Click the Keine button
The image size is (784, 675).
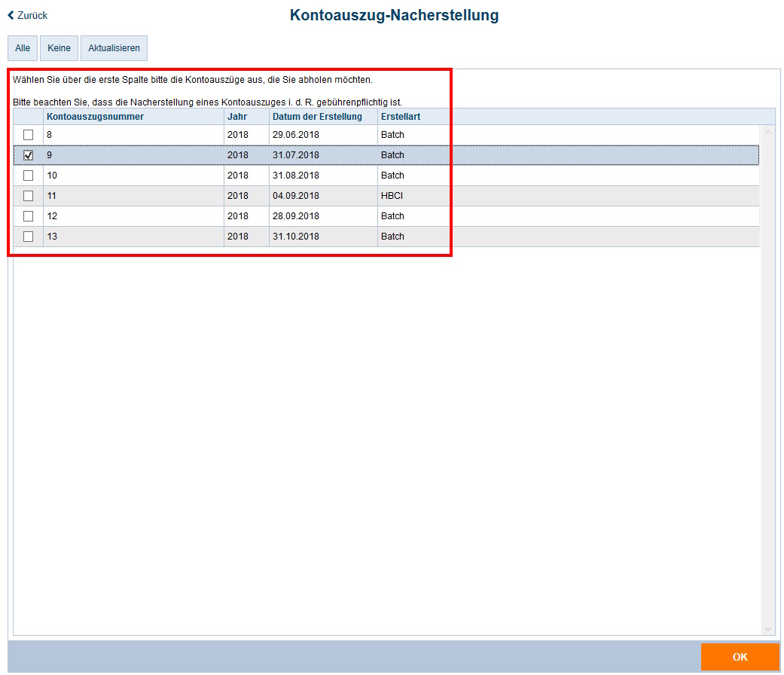(59, 47)
